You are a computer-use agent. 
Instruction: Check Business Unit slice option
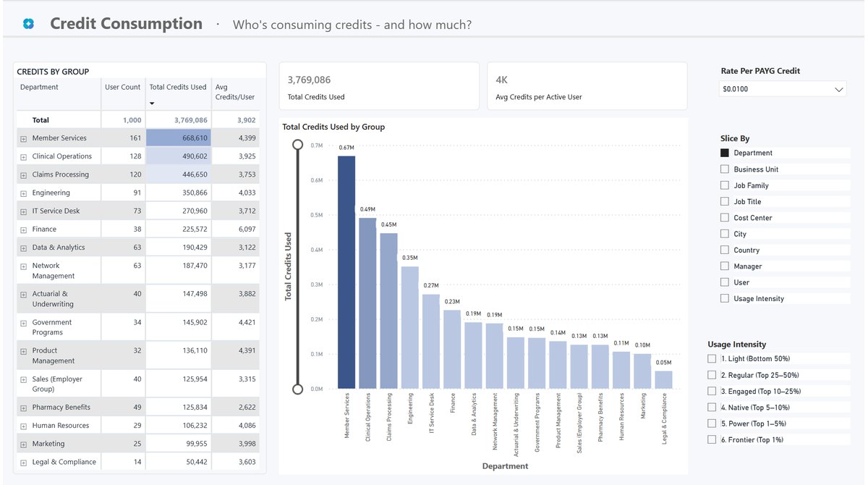coord(725,169)
